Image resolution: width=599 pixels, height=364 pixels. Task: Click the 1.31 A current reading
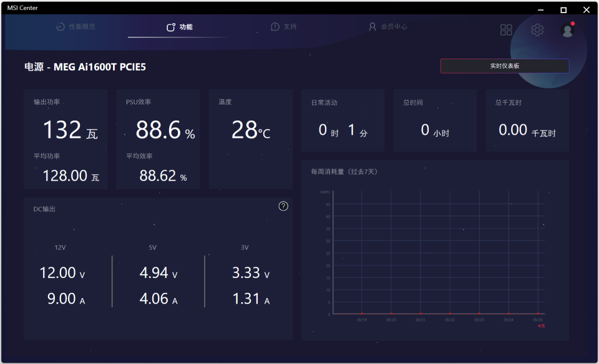click(x=251, y=299)
